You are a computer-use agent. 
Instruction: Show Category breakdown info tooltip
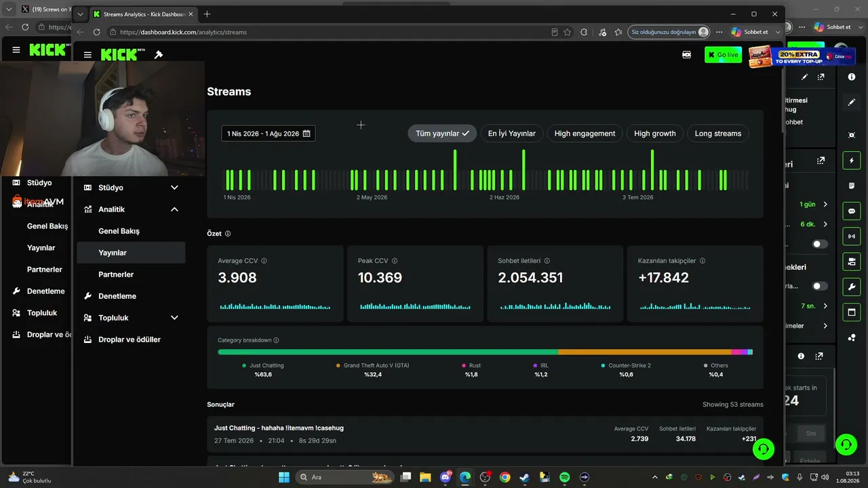tap(276, 340)
